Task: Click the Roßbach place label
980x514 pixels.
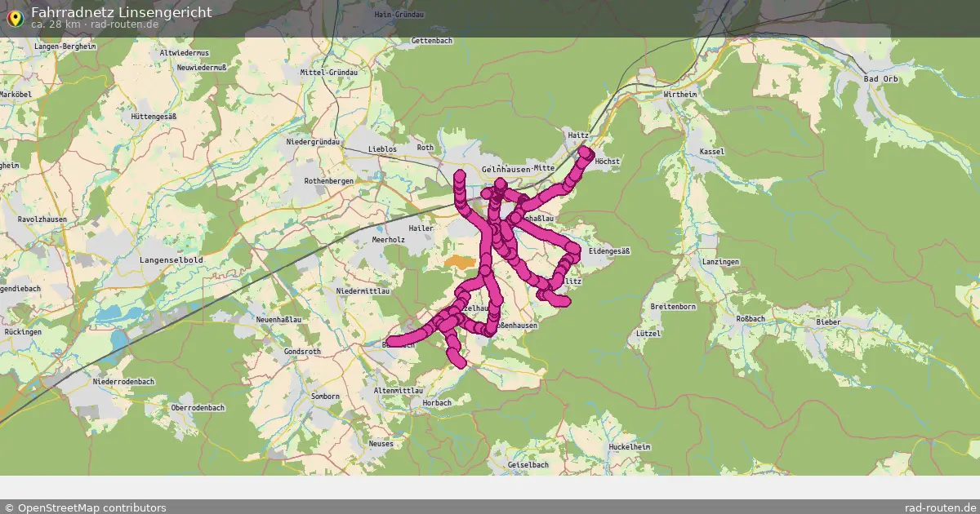Action: [752, 317]
